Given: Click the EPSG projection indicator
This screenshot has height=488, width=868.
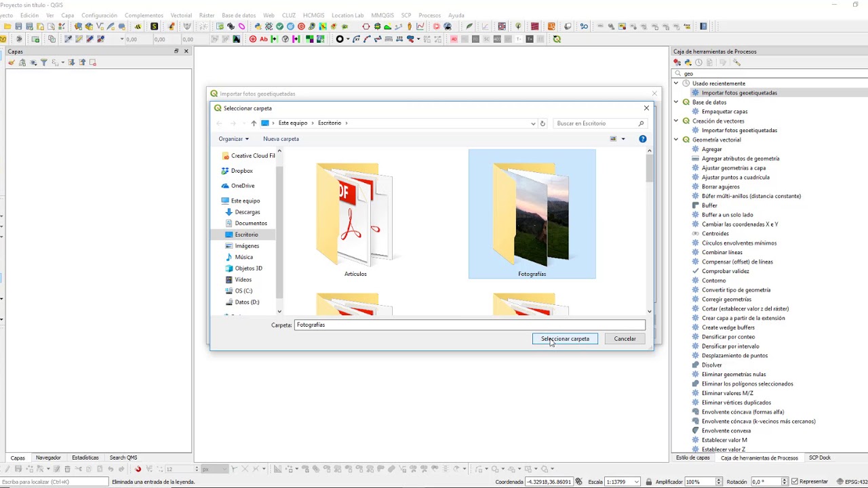Looking at the screenshot, I should pos(852,481).
